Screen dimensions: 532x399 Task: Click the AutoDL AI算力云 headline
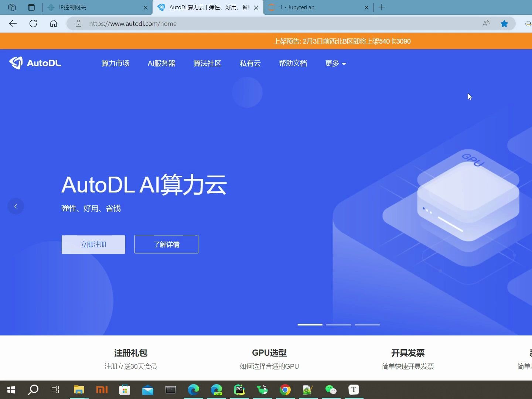point(144,184)
